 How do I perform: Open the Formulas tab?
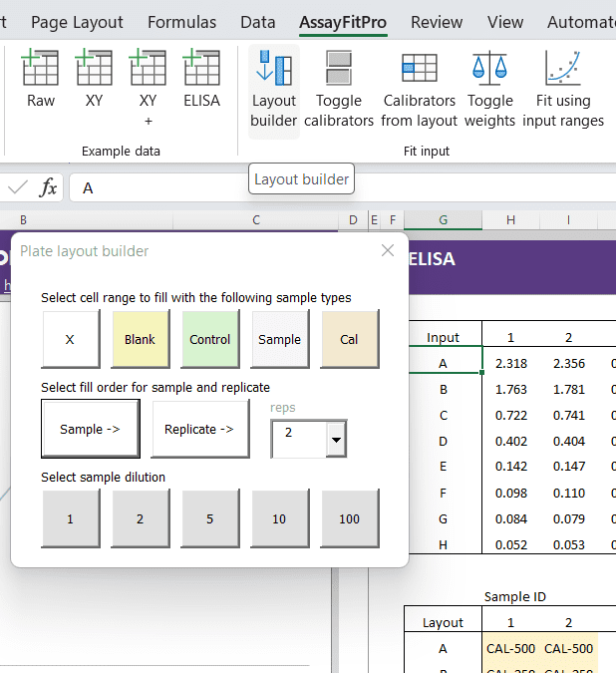(x=181, y=22)
